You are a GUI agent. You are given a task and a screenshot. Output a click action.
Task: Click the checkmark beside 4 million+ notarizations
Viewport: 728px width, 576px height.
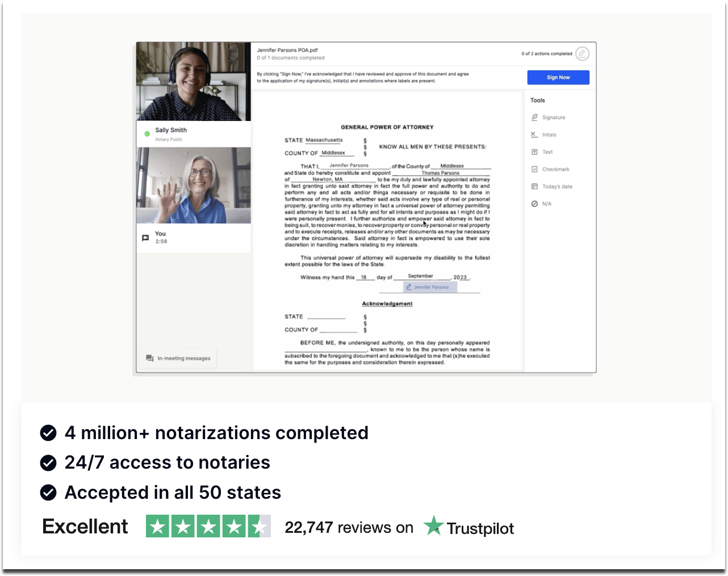tap(48, 433)
